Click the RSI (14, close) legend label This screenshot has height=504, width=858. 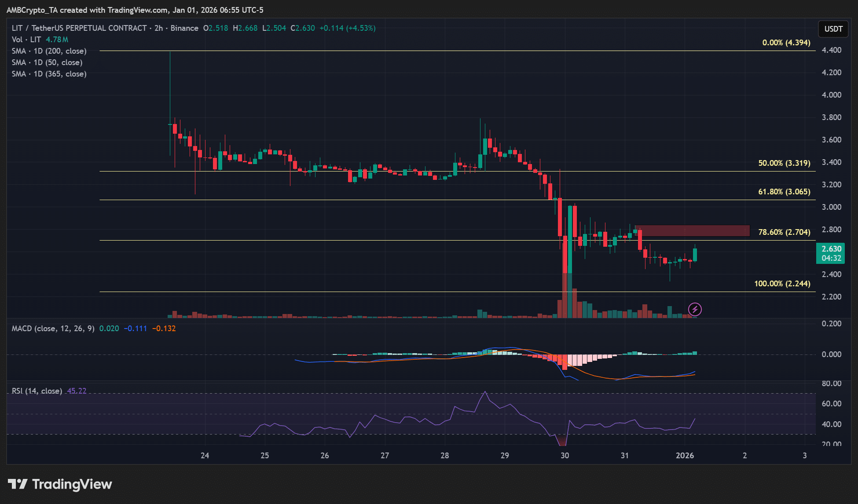[37, 391]
